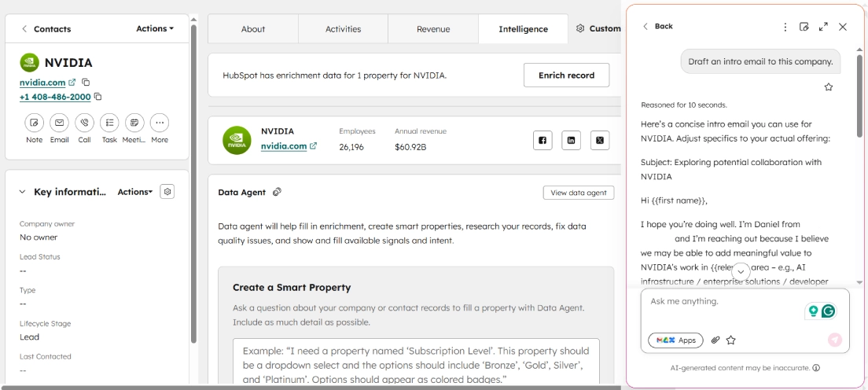Click the Reasoned for 10 seconds text
Image resolution: width=868 pixels, height=390 pixels.
pos(684,105)
